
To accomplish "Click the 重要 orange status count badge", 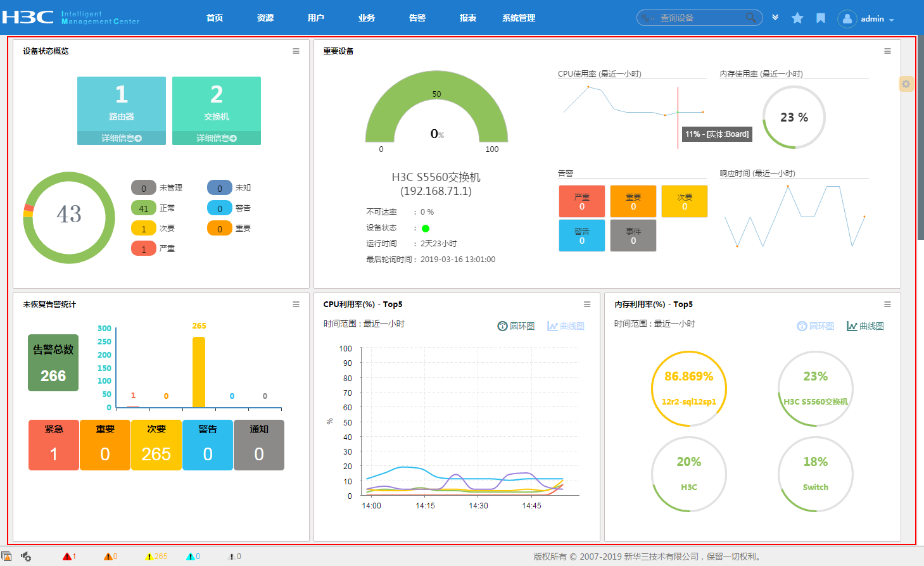I will coord(220,229).
